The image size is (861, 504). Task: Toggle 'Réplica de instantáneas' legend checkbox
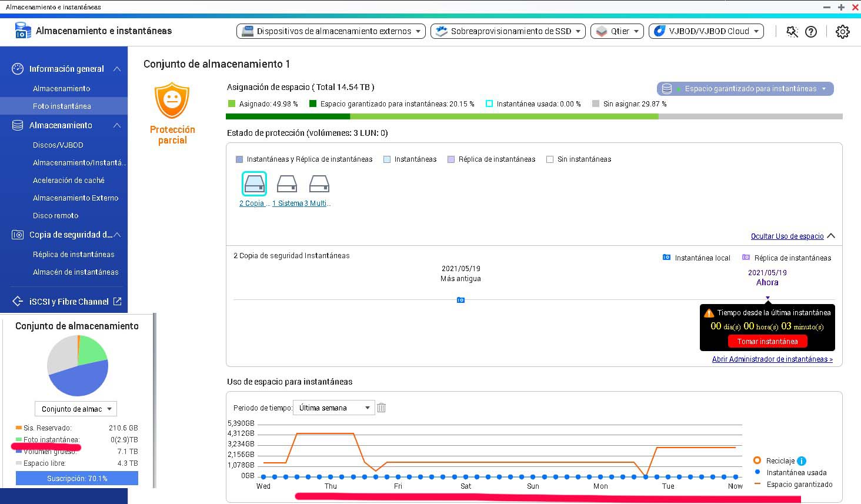451,159
